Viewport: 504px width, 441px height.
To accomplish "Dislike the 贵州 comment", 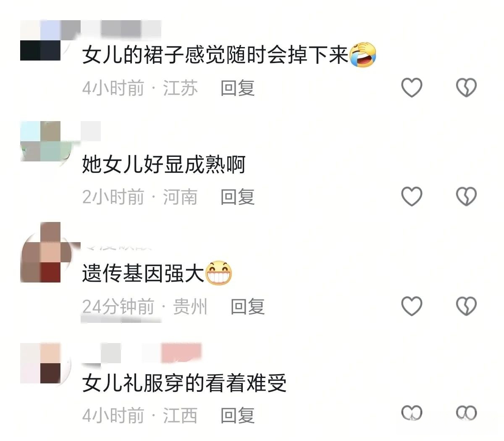I will 466,306.
